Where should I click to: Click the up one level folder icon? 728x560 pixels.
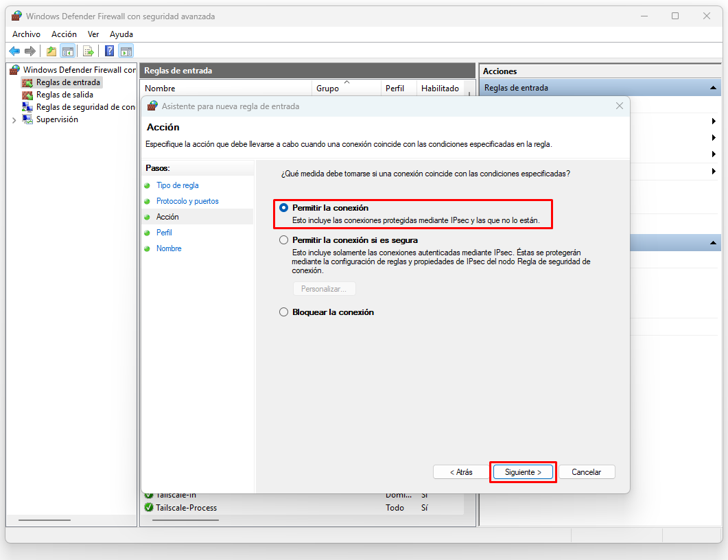coord(51,51)
